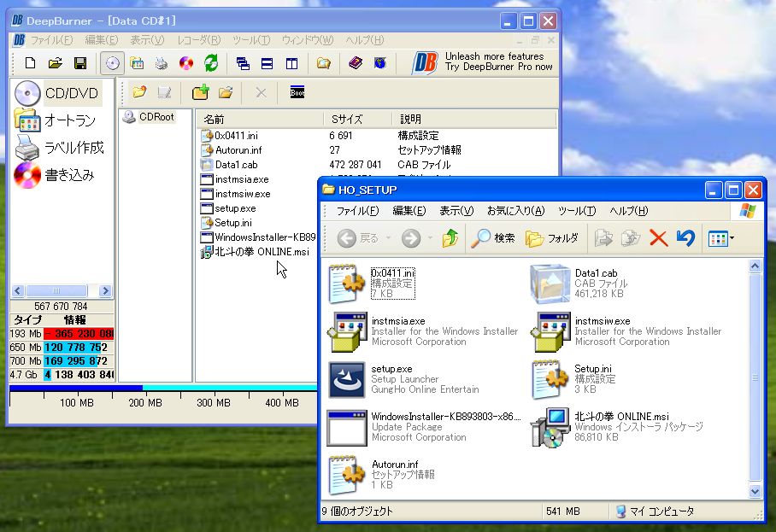Tile windows vertically via toolbar icon
This screenshot has width=776, height=532.
pos(292,63)
